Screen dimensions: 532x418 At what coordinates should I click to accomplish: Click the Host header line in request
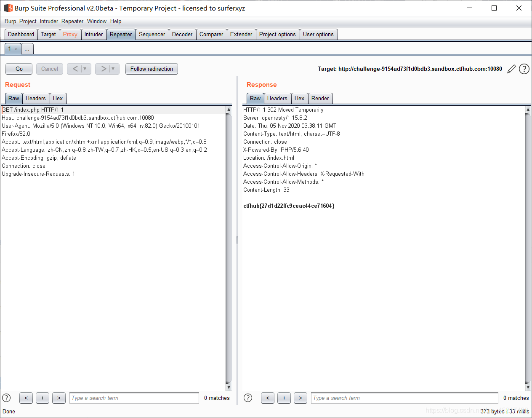click(78, 118)
